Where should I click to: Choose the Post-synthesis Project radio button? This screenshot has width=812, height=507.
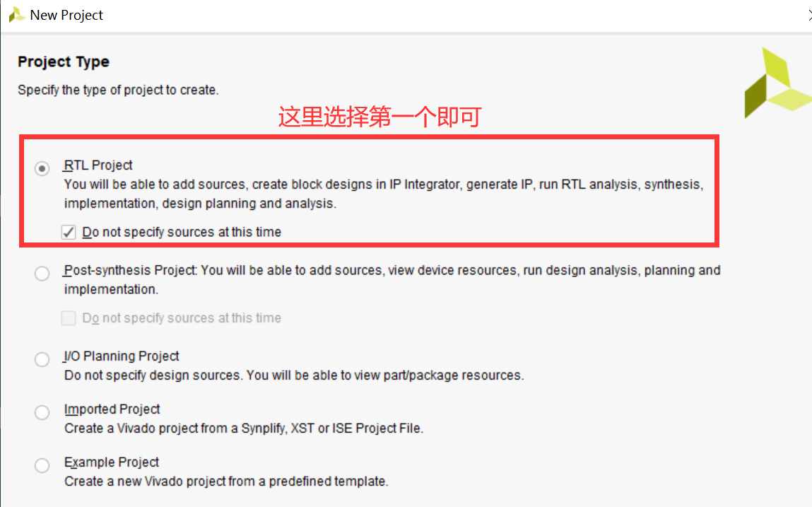coord(42,274)
